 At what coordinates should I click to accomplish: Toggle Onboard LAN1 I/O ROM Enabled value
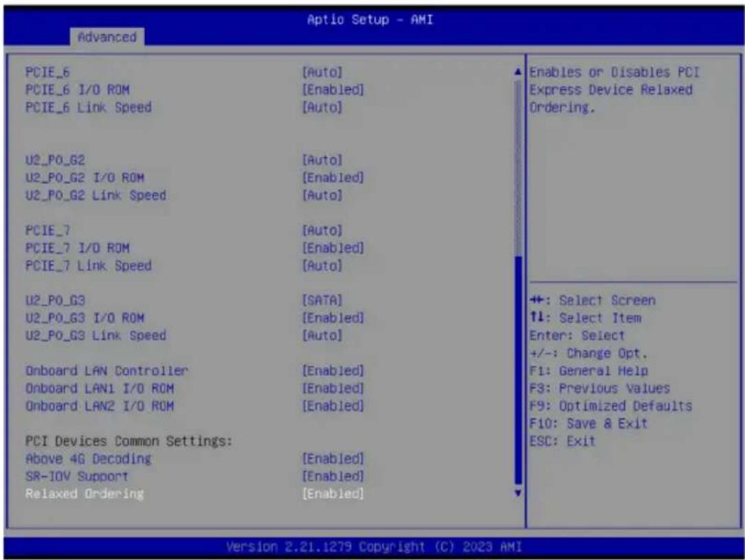pos(333,388)
